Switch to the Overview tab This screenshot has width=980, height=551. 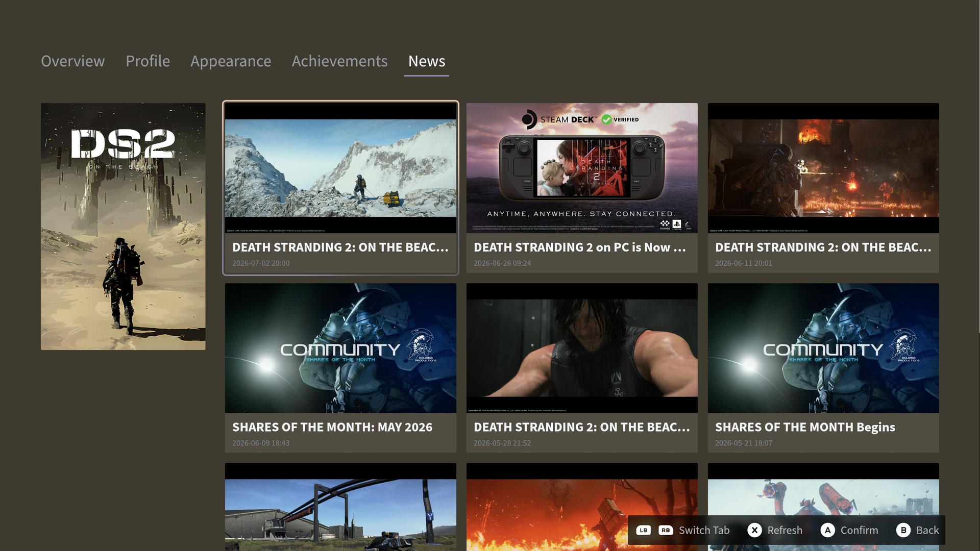point(72,61)
